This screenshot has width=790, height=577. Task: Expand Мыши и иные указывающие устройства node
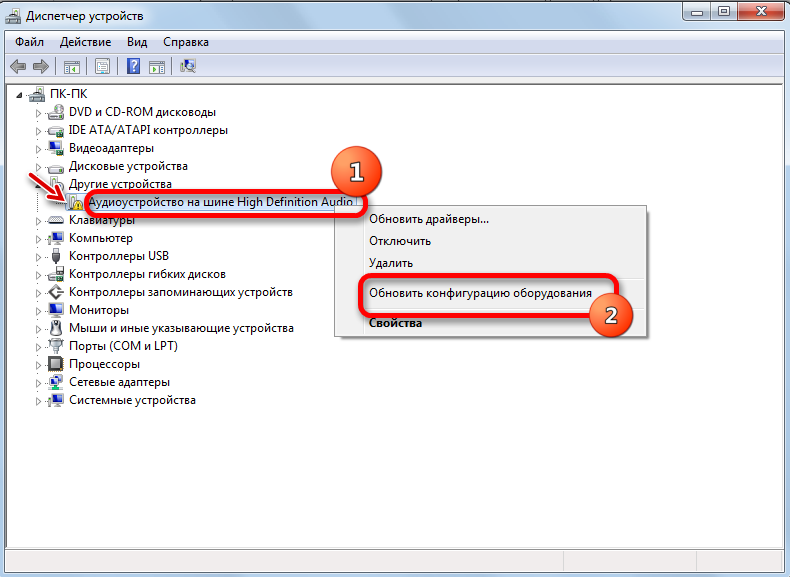(x=38, y=329)
